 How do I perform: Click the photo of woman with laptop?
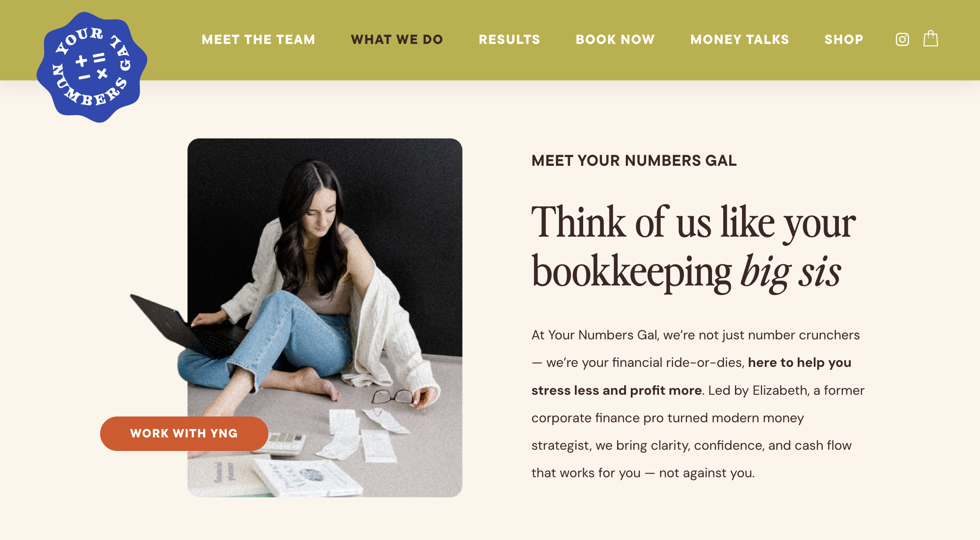[x=325, y=318]
